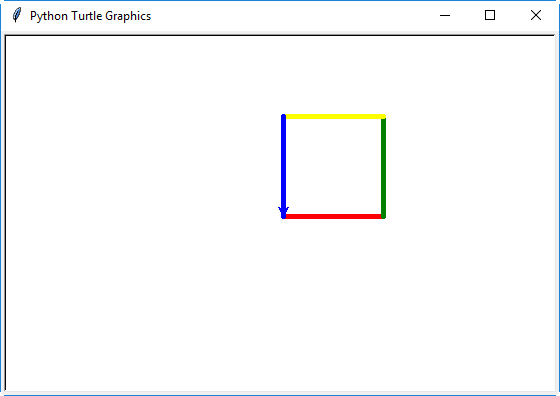This screenshot has width=560, height=396.
Task: Click the empty center inside the drawn square
Action: 334,166
